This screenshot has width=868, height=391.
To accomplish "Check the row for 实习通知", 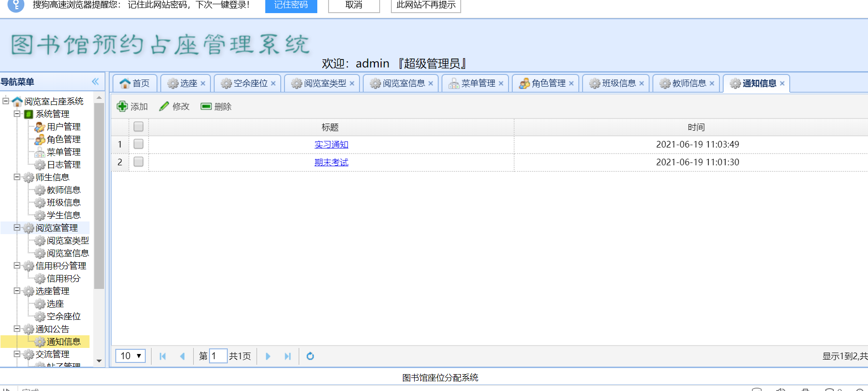I will click(x=138, y=144).
